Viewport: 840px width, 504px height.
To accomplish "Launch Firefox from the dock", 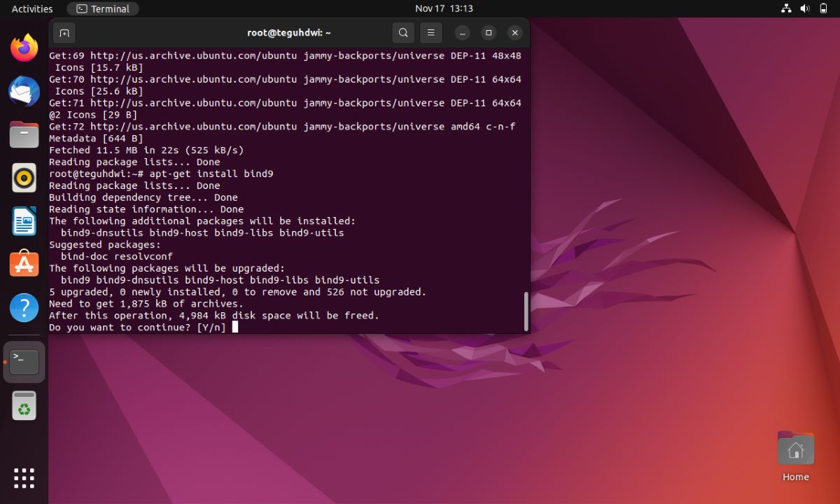I will point(24,48).
